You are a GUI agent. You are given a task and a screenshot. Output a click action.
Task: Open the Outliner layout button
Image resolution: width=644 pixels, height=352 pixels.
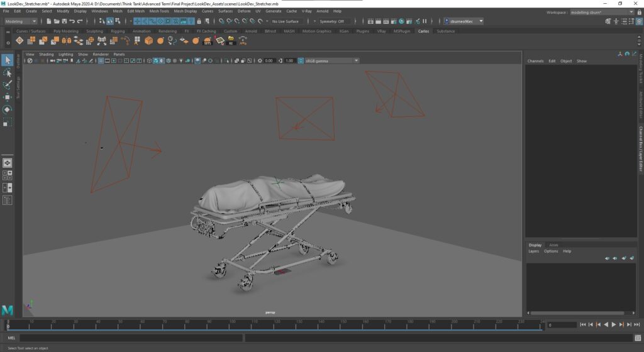point(7,201)
